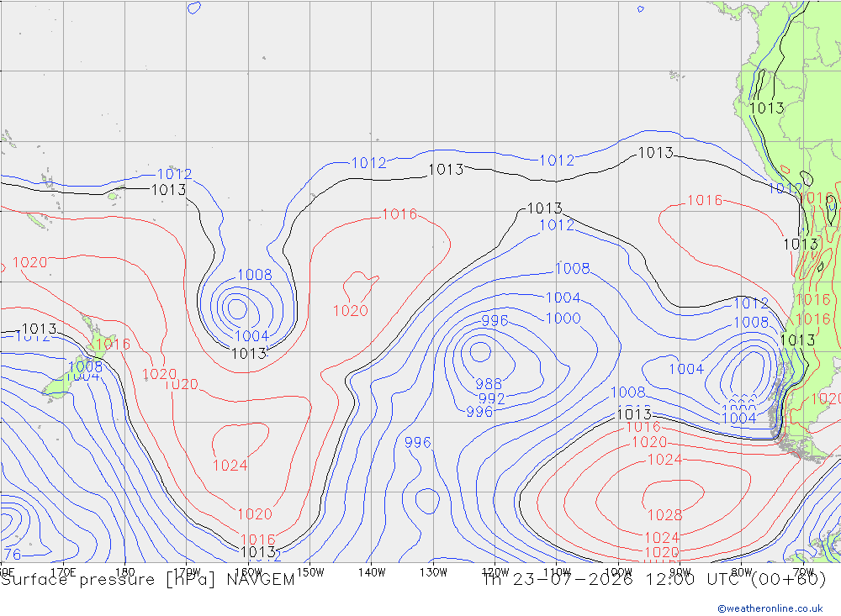This screenshot has width=841, height=616.
Task: Click the 1024 label directly above 1028
Action: coord(664,460)
